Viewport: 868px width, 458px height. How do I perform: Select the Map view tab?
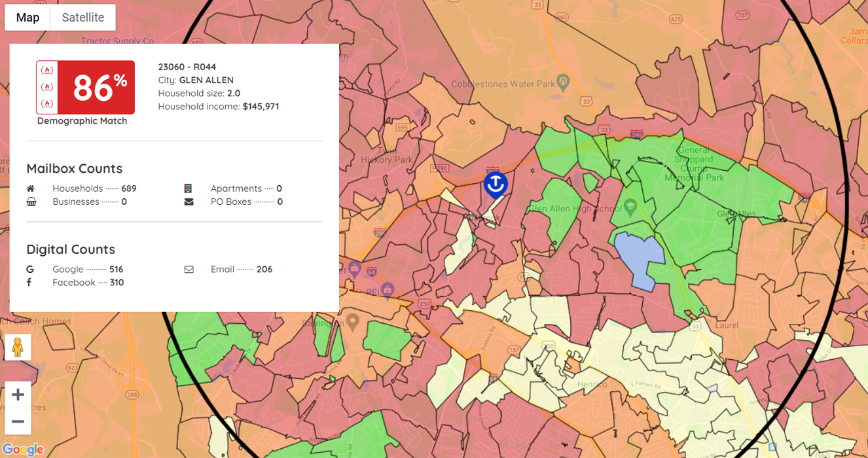pyautogui.click(x=27, y=18)
